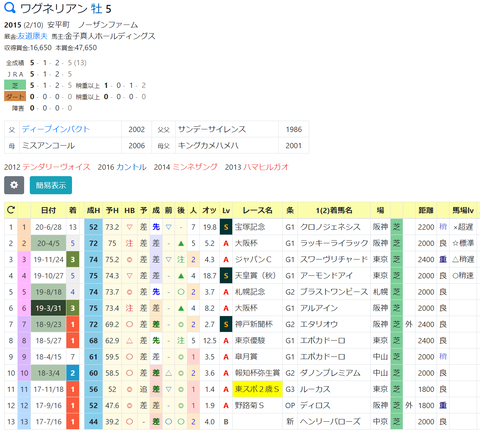Select race name 野路菊S

pos(249,406)
